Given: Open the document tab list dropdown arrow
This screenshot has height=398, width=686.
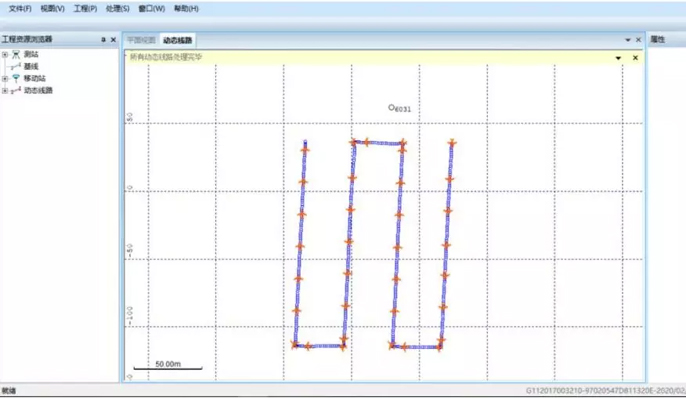Looking at the screenshot, I should tap(628, 40).
